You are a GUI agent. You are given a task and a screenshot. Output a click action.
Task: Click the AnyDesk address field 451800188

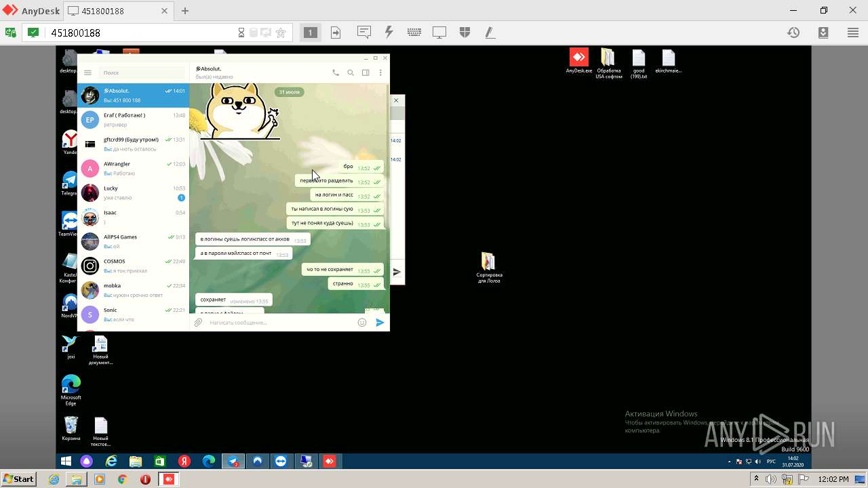click(142, 33)
